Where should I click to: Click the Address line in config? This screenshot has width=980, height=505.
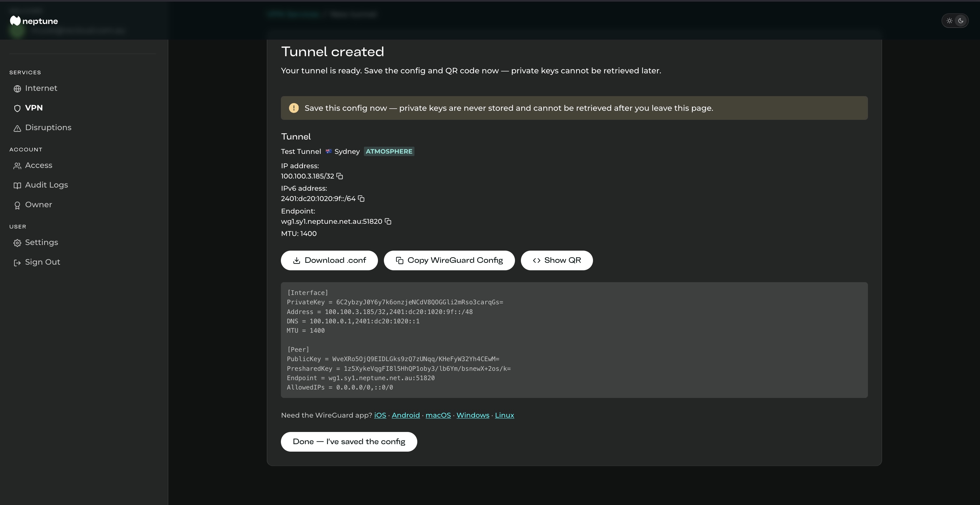click(x=380, y=312)
